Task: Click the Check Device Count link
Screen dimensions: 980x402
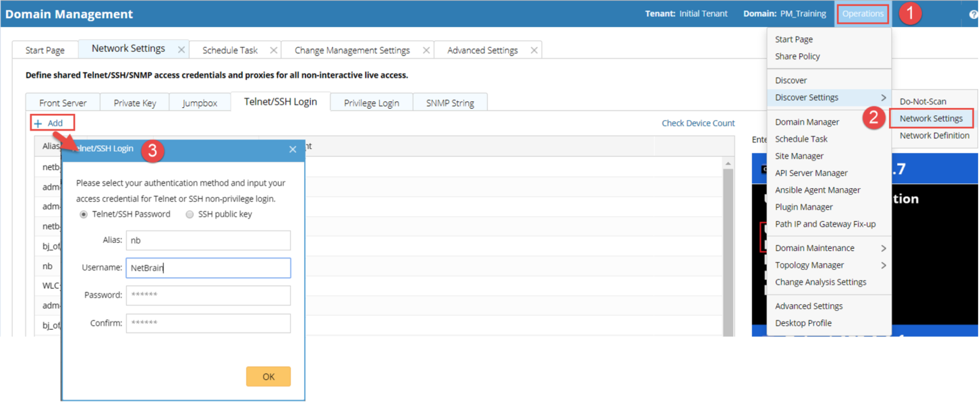Action: click(698, 123)
